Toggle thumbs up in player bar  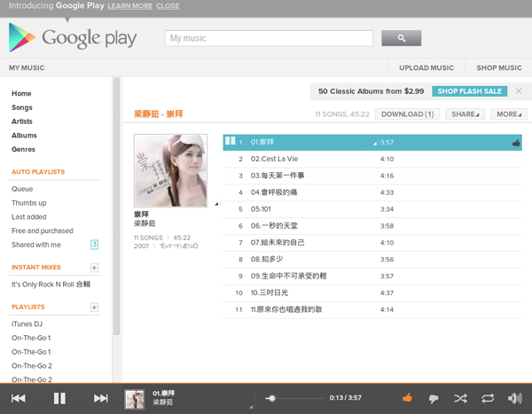(x=407, y=398)
